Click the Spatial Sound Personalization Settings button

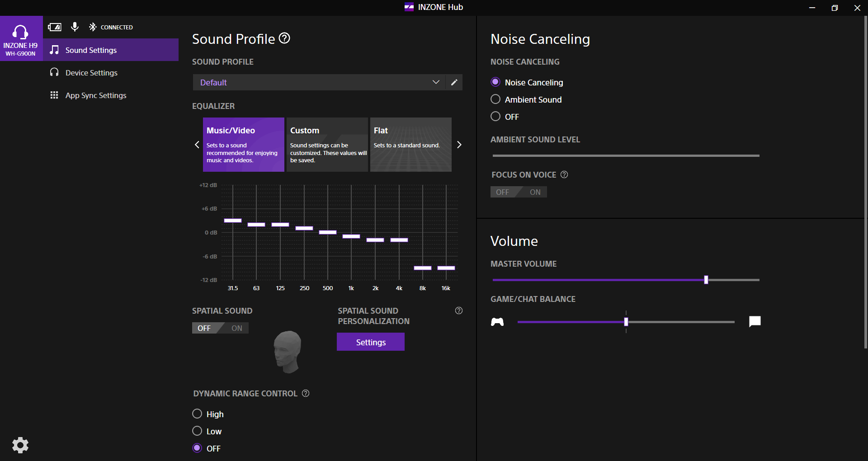[371, 342]
